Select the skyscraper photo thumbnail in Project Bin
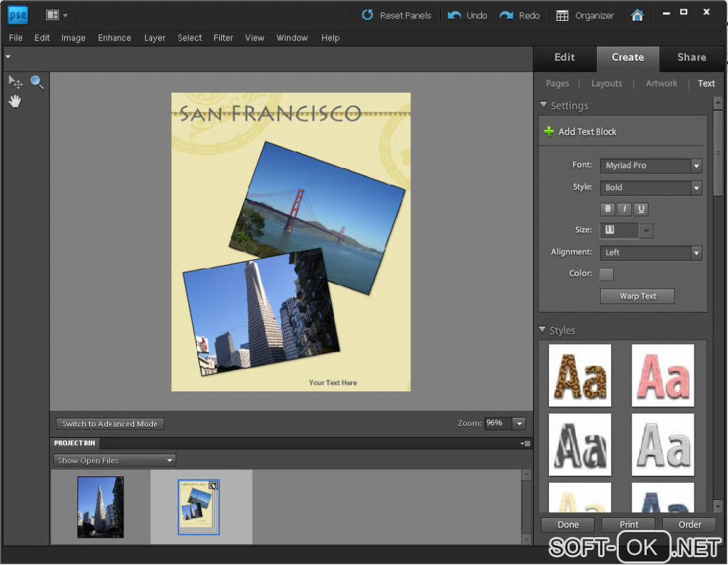The width and height of the screenshot is (728, 565). coord(101,507)
